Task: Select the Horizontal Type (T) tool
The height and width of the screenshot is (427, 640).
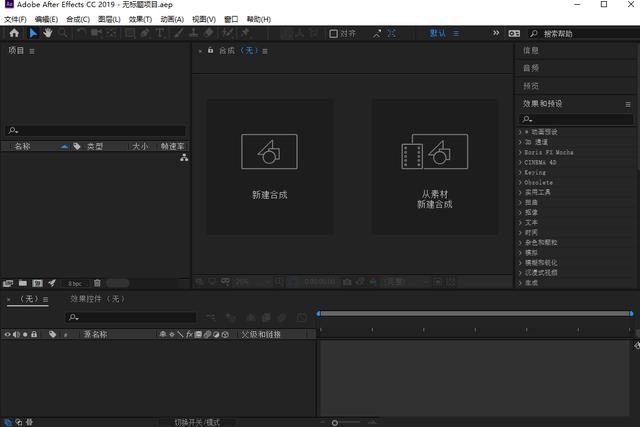Action: tap(160, 33)
